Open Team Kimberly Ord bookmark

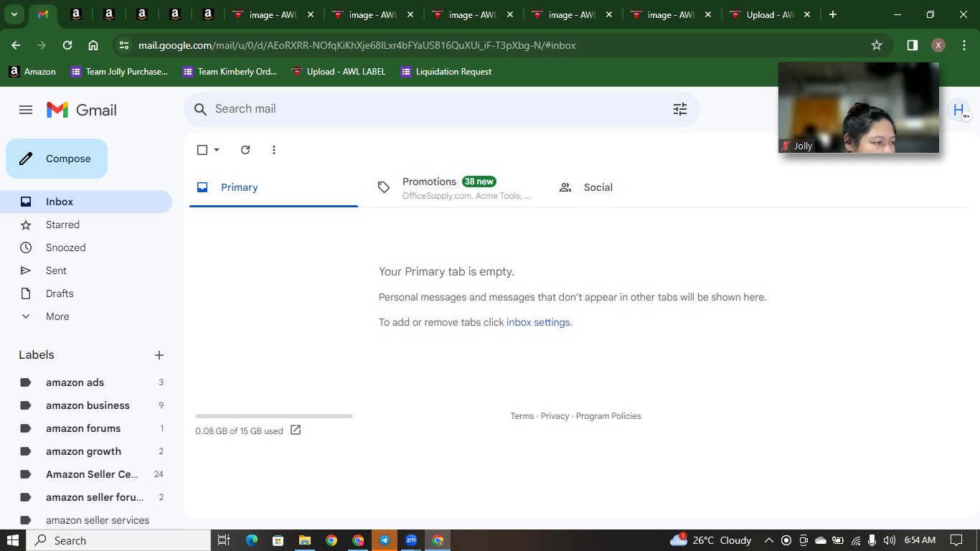[x=230, y=72]
